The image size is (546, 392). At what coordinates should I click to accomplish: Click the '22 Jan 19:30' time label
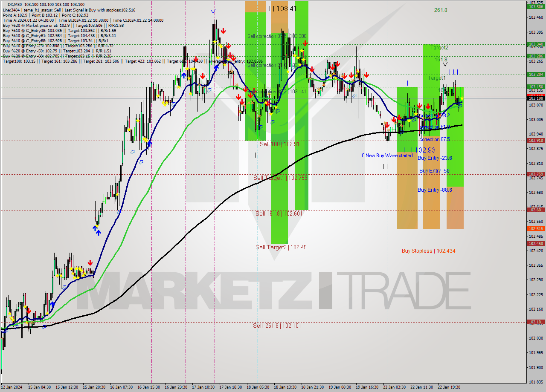(449, 387)
